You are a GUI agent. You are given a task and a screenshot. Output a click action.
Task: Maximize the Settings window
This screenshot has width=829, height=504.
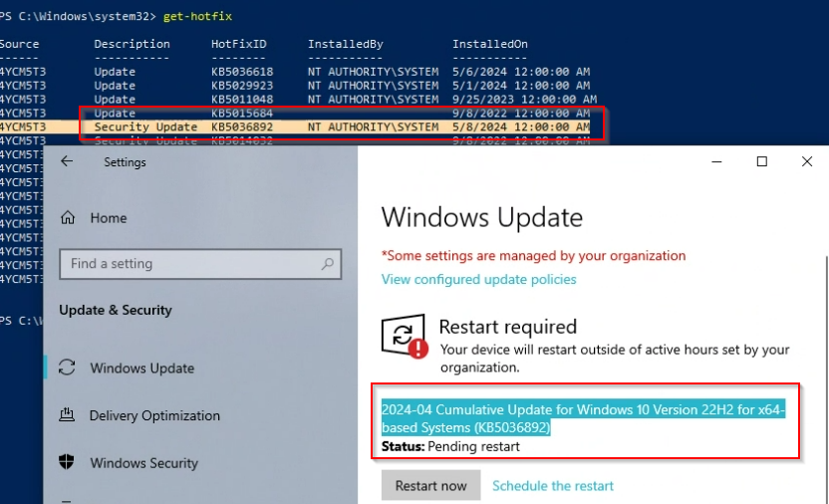coord(762,161)
